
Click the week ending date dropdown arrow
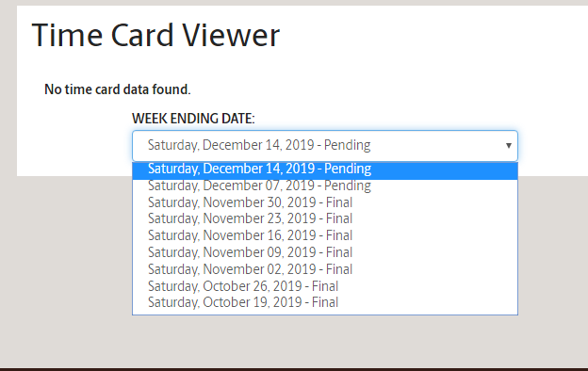509,145
